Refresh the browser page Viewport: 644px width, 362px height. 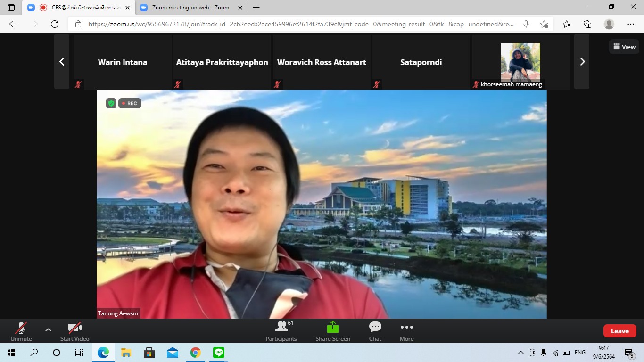pos(55,24)
